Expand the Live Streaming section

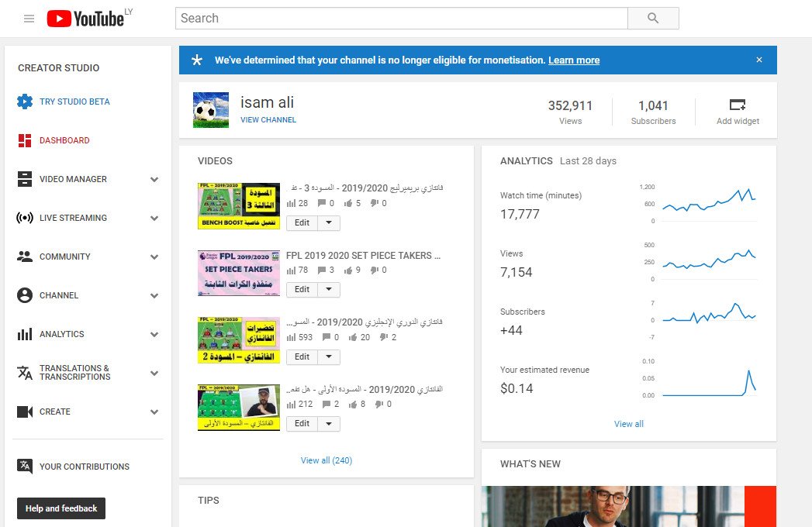[x=154, y=219]
